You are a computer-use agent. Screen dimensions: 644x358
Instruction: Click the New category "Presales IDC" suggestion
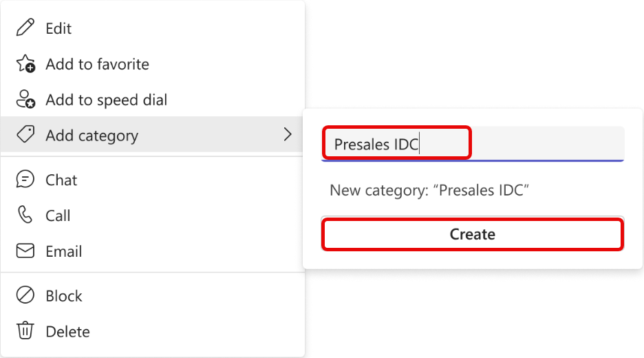click(x=429, y=190)
